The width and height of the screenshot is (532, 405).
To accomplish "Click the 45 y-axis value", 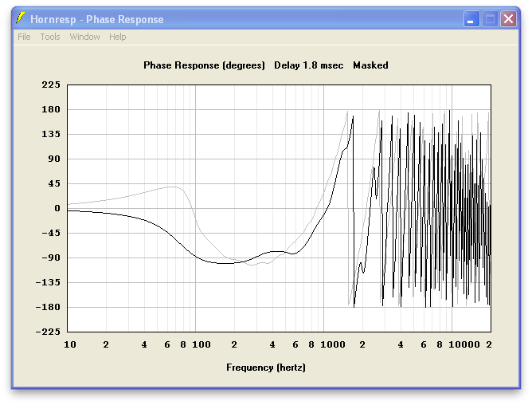I will [x=54, y=184].
